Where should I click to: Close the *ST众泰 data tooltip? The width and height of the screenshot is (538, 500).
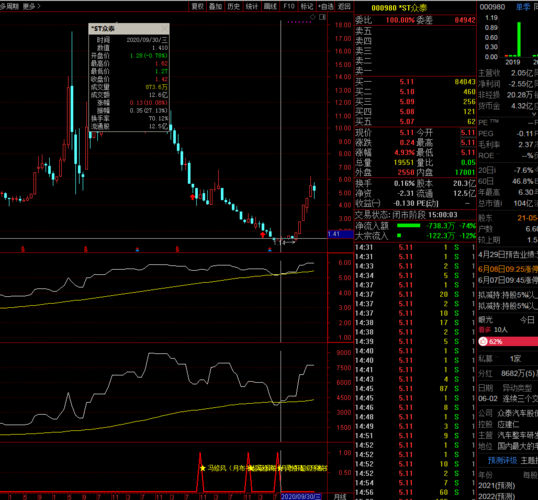(164, 28)
